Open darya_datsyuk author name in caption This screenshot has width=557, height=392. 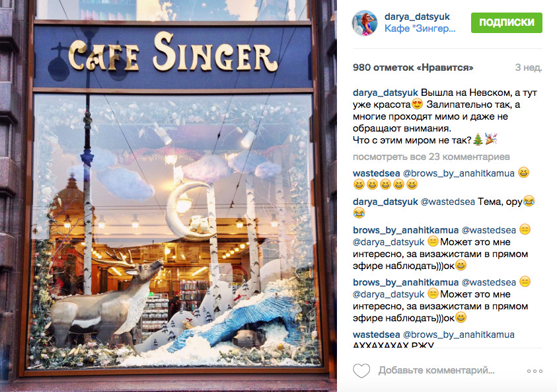[385, 93]
